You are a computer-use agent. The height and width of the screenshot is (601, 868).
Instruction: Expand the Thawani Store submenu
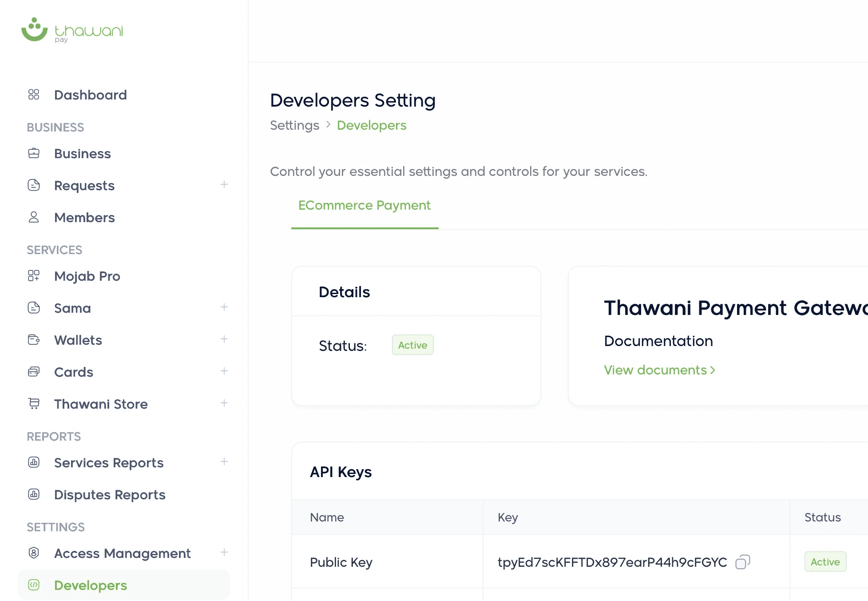224,403
